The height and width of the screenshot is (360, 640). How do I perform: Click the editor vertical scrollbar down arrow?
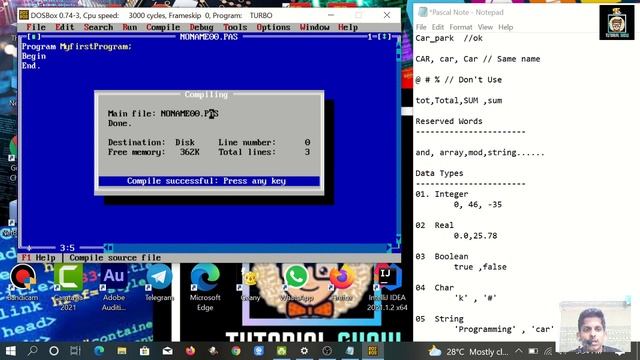pos(398,240)
